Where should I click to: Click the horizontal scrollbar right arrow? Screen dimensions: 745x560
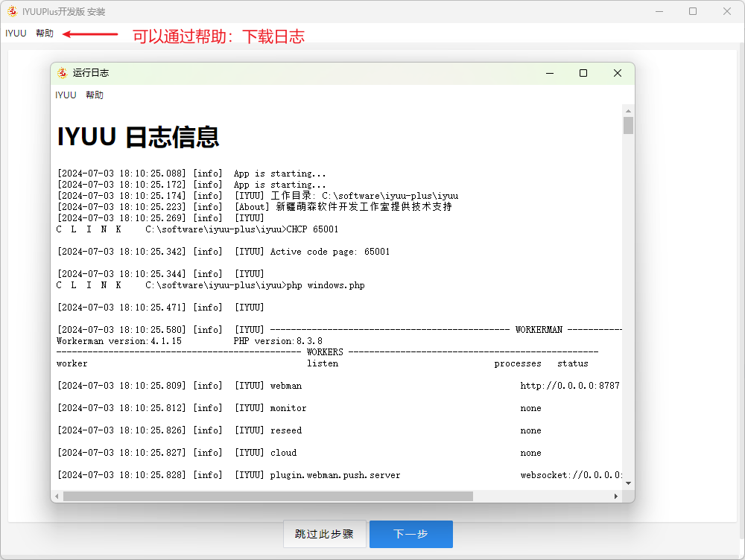[x=616, y=497]
